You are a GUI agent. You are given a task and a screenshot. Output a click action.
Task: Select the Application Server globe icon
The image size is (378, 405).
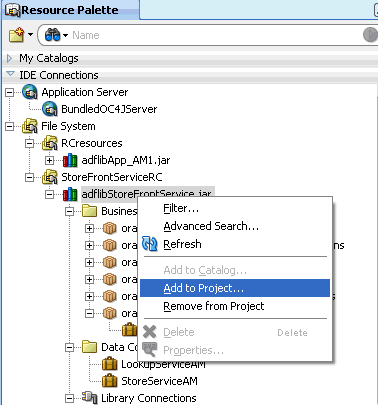click(30, 92)
